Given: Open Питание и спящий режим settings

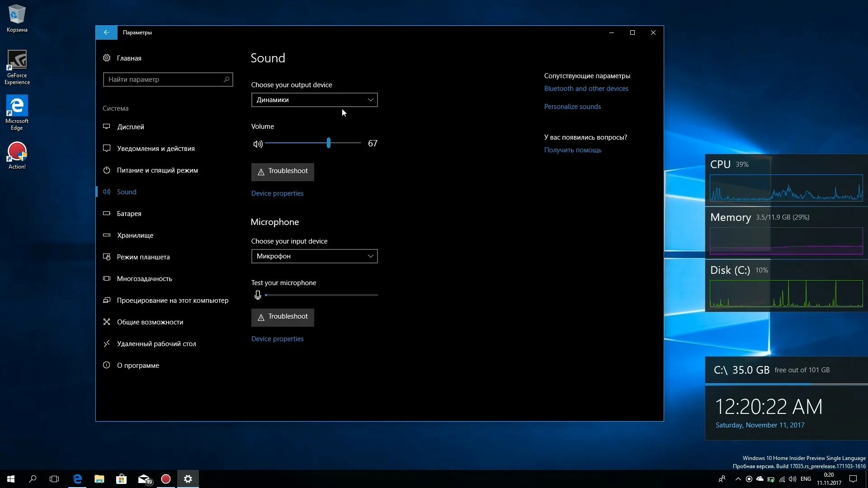Looking at the screenshot, I should [157, 170].
